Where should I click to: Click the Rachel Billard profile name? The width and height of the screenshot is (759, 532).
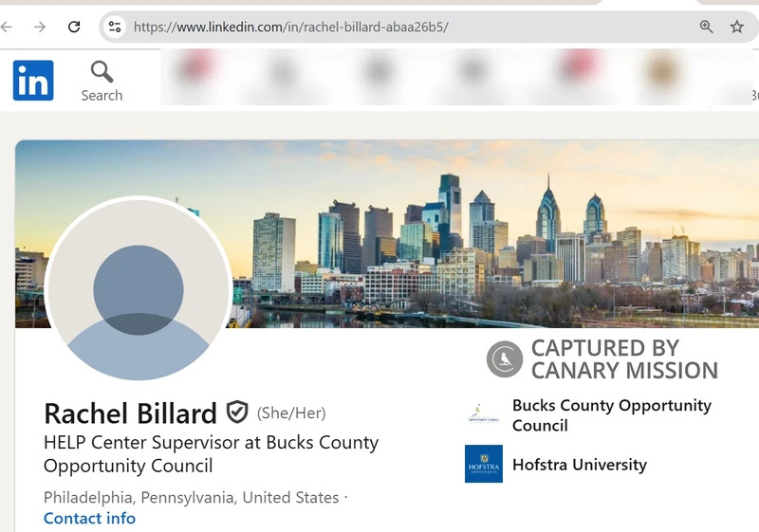[130, 413]
